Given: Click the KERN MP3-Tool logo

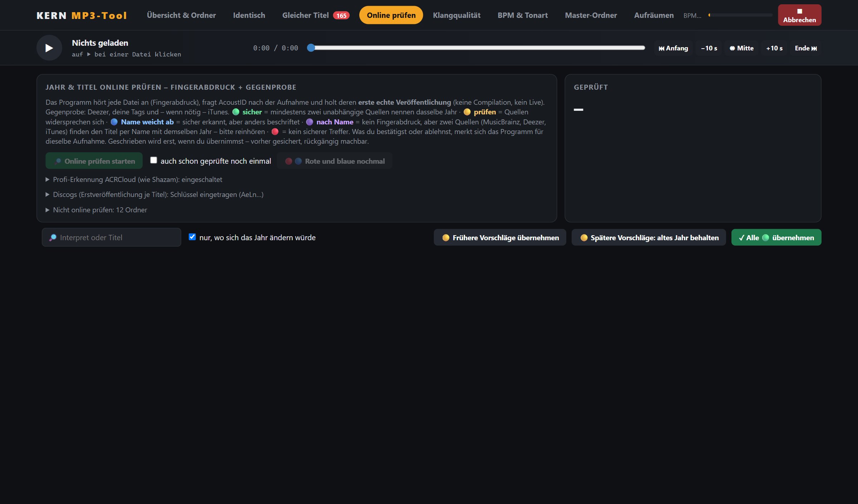Looking at the screenshot, I should tap(82, 15).
